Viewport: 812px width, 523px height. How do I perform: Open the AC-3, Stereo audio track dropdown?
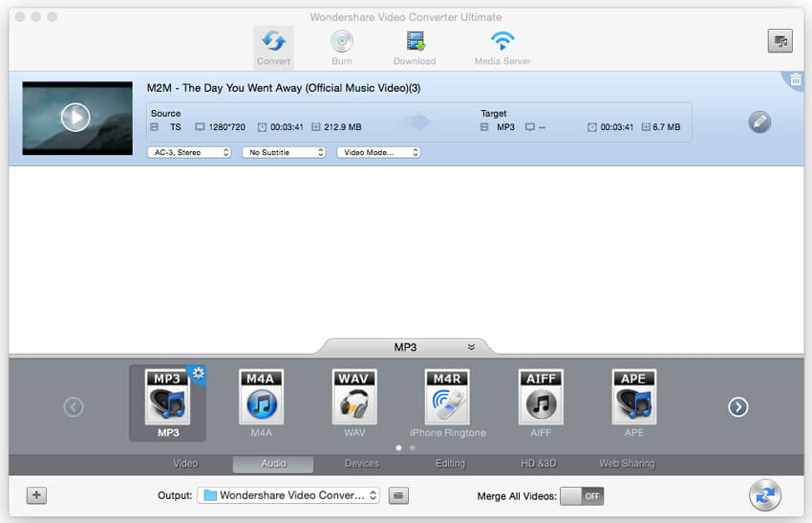click(x=189, y=152)
